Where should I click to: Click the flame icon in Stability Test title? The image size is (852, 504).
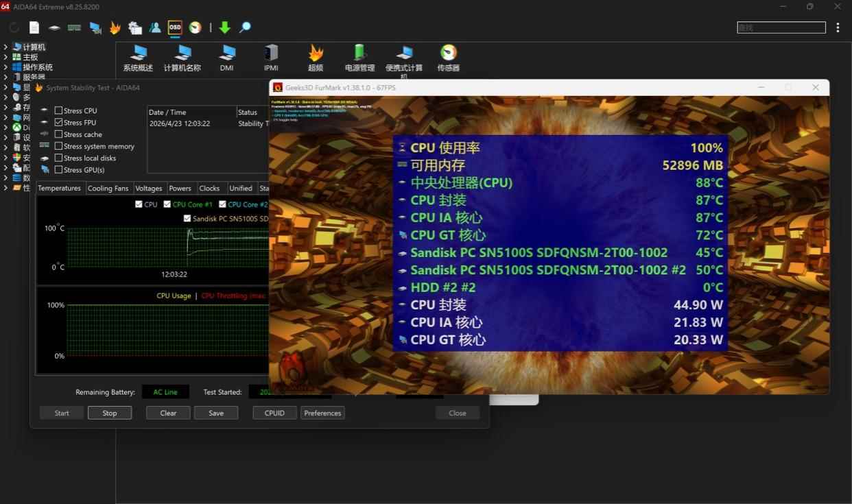(x=39, y=88)
